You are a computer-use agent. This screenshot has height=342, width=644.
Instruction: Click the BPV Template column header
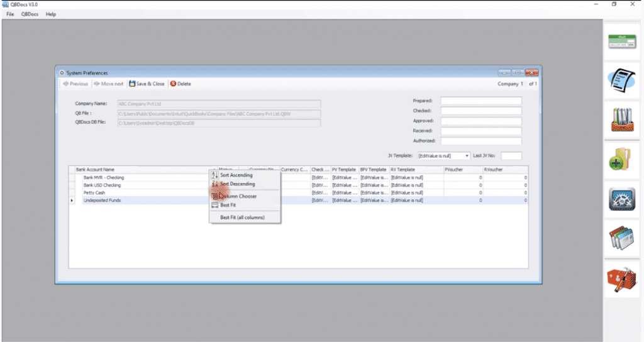click(374, 170)
